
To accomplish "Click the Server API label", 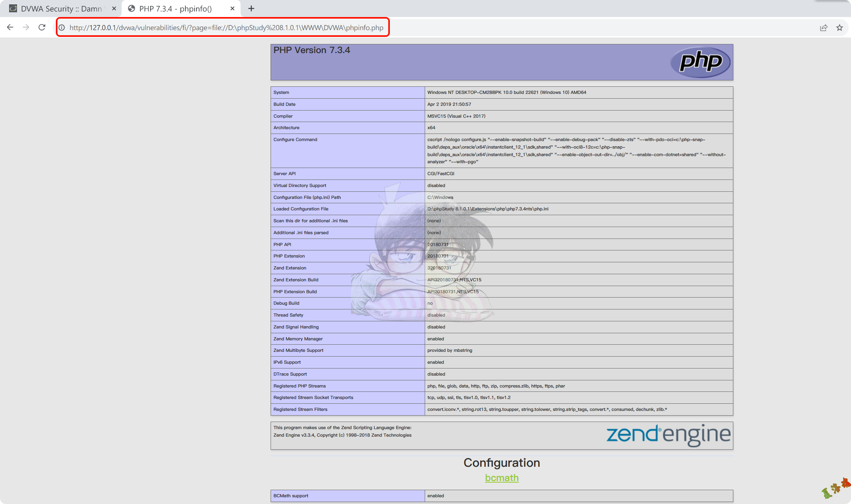I will coord(284,174).
